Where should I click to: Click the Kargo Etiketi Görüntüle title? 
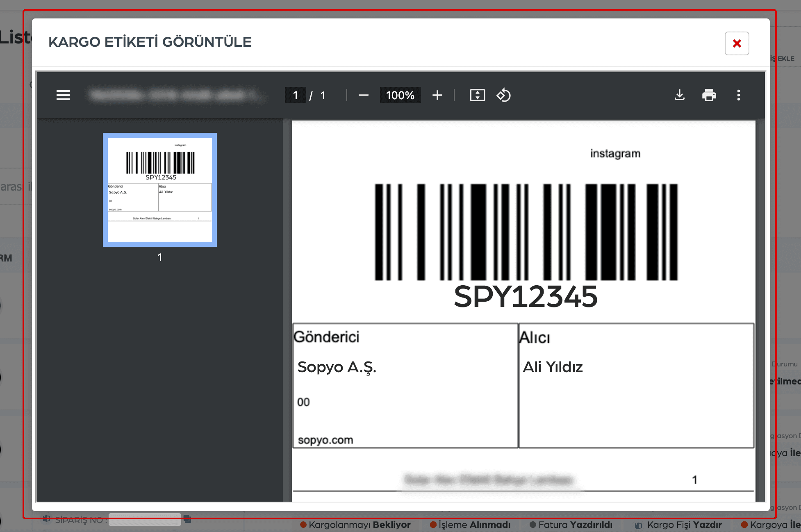[x=150, y=42]
